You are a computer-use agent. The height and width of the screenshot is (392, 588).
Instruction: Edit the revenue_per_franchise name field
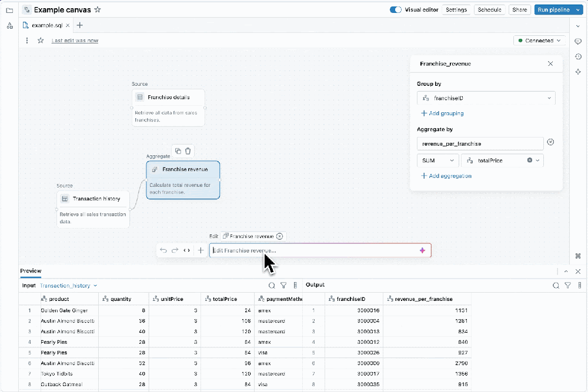point(480,144)
